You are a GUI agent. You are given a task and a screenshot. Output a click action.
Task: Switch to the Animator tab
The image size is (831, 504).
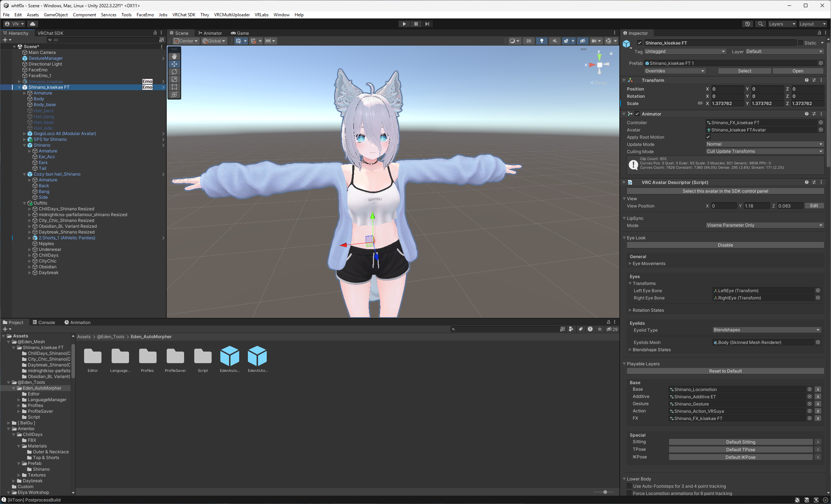(x=210, y=33)
